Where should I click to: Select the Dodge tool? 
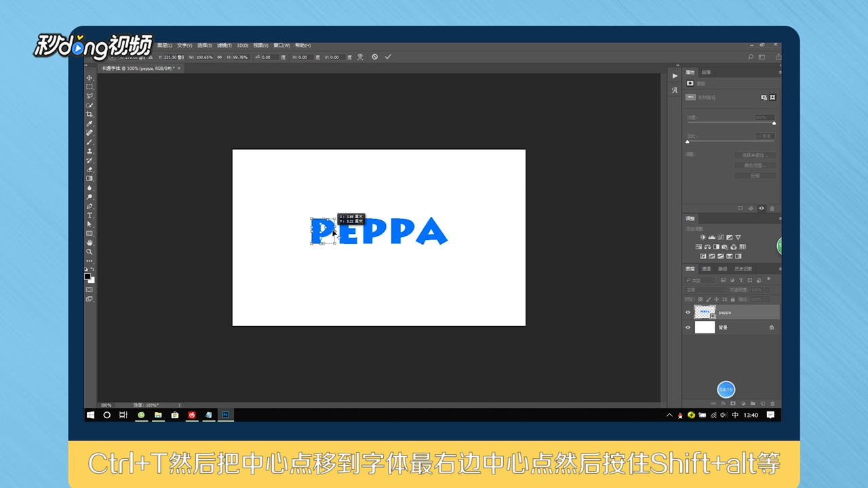(90, 197)
